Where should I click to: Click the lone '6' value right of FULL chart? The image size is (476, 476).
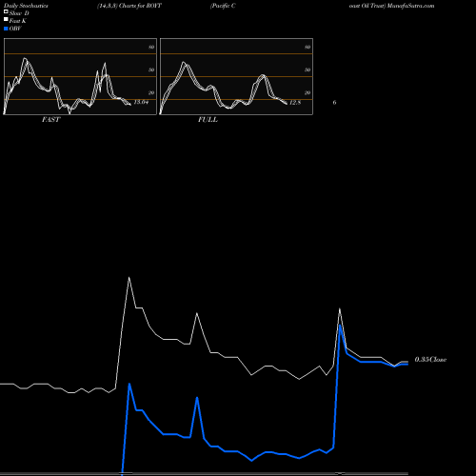(334, 102)
